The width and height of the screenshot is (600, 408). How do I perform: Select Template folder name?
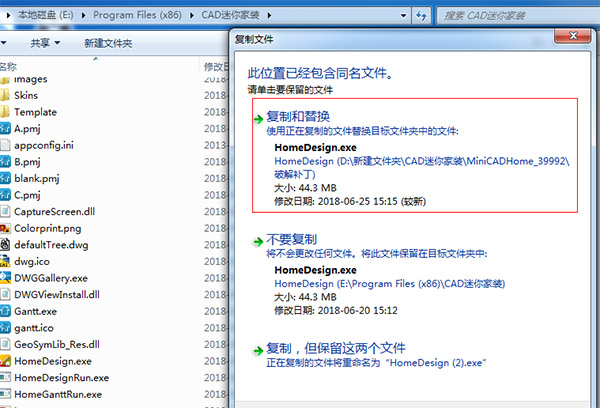(x=36, y=112)
